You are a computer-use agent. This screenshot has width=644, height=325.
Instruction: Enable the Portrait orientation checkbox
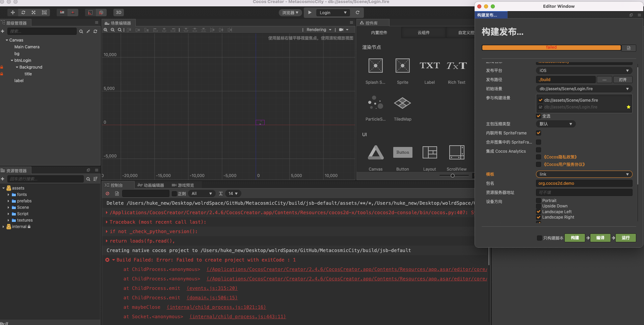[539, 201]
